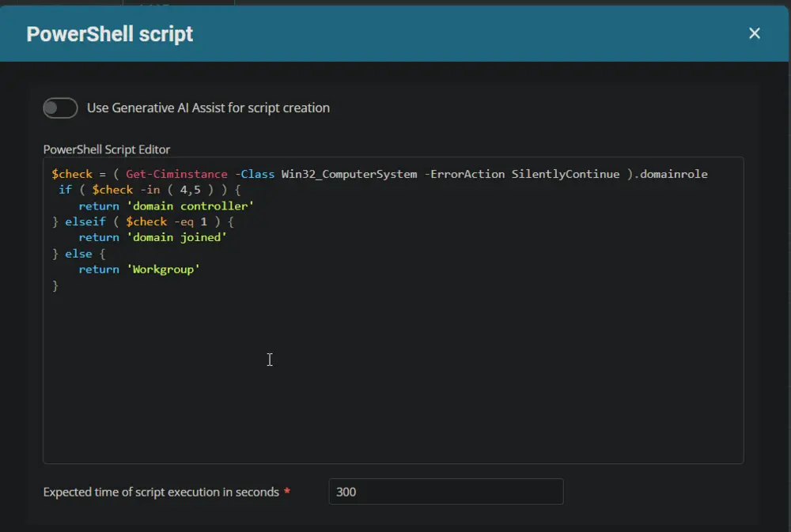The width and height of the screenshot is (791, 532).
Task: Click the 'PowerShell Script Editor' label
Action: pos(107,149)
